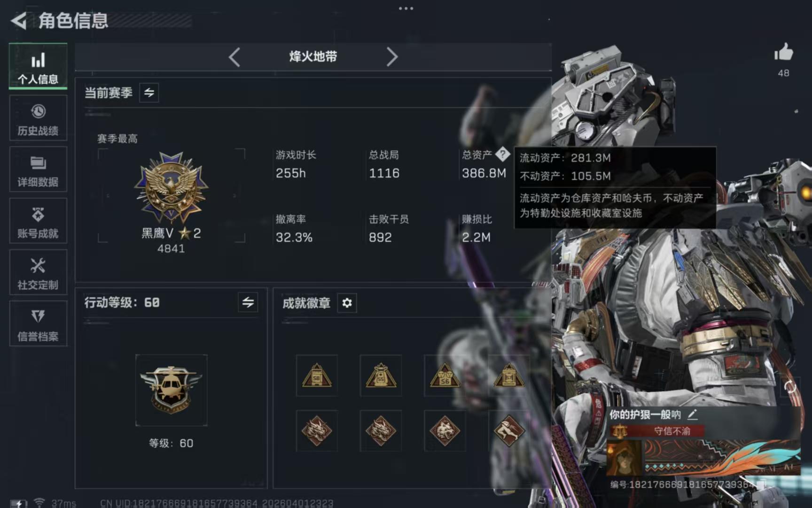
Task: Open the three-dot menu at the top
Action: coord(406,8)
